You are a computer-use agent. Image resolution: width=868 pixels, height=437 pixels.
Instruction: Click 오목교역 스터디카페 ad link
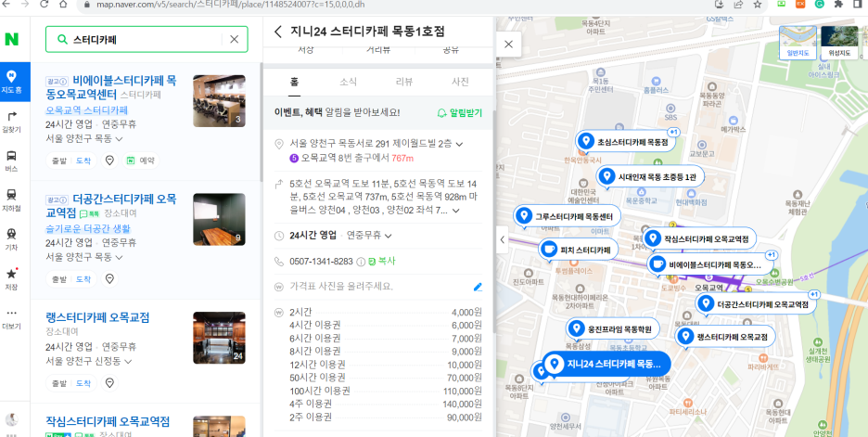click(86, 109)
